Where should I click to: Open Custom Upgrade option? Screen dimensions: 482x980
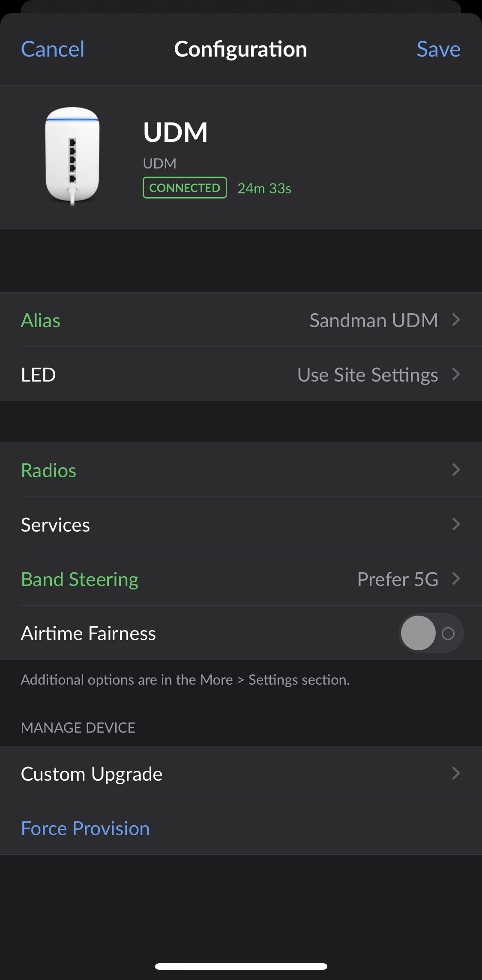92,774
